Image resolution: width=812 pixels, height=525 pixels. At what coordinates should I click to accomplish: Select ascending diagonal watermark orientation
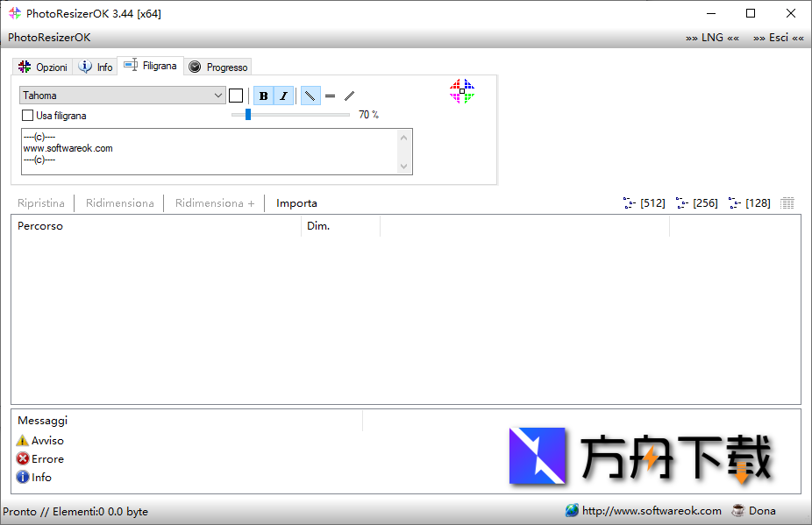pyautogui.click(x=349, y=96)
